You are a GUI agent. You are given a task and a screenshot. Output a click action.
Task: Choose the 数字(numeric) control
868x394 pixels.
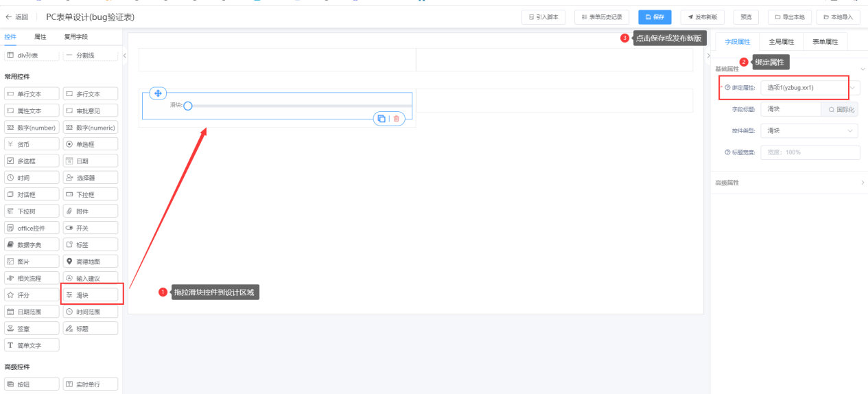tap(91, 128)
